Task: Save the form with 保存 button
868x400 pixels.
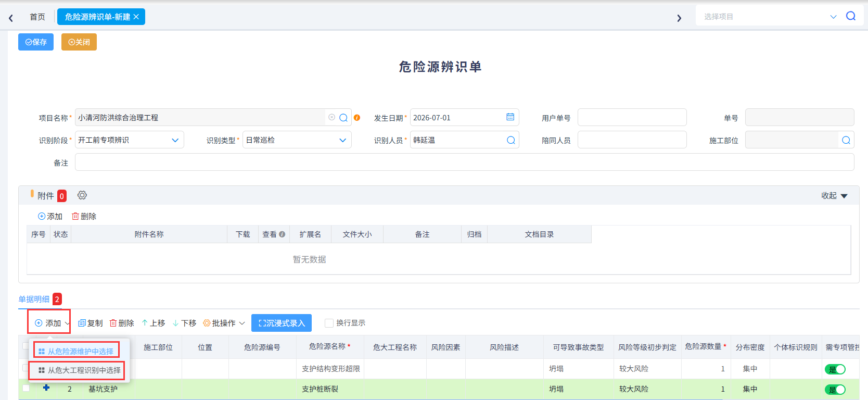Action: [36, 42]
